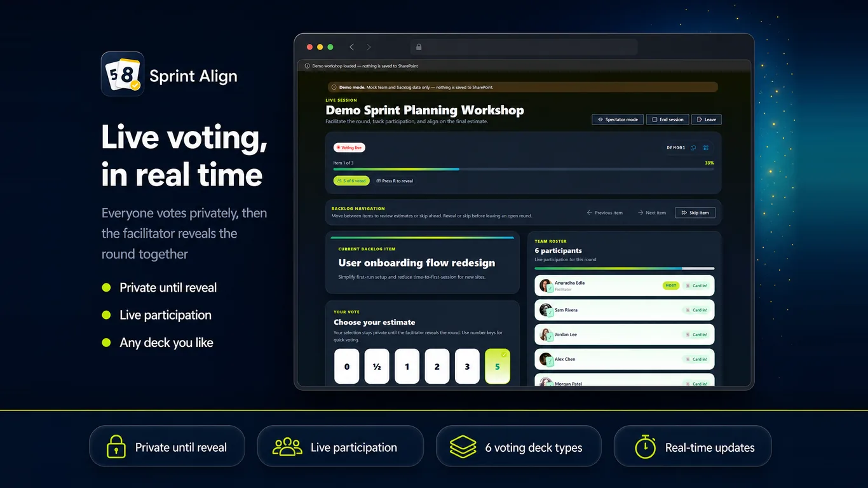Click the 'Real-time updates' badge text
This screenshot has width=868, height=488.
(x=710, y=447)
